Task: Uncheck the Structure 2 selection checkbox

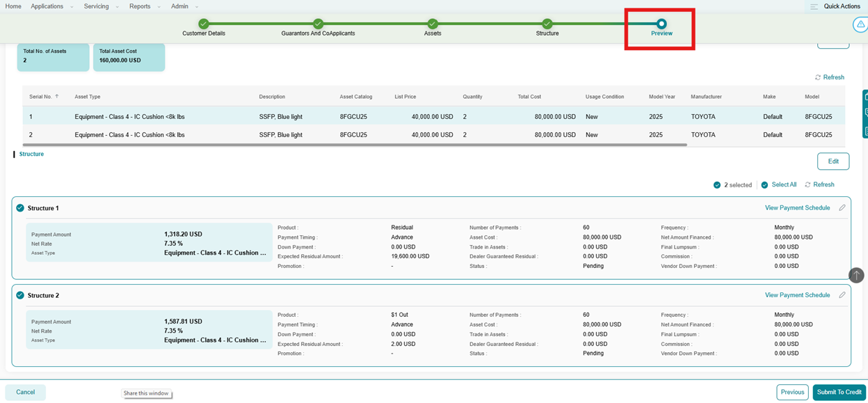Action: [20, 295]
